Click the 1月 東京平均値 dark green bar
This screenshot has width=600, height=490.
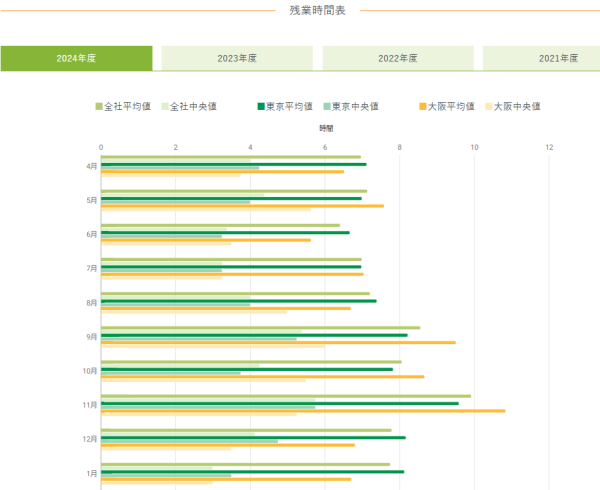click(x=253, y=472)
